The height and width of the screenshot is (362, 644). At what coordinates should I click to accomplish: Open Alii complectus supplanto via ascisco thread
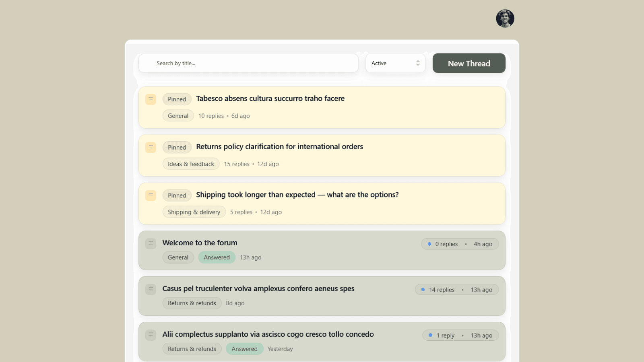(268, 334)
